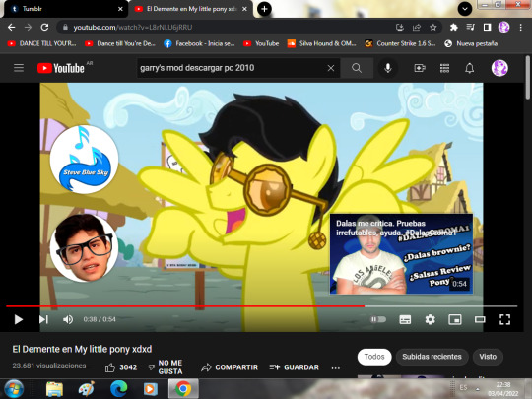Reload the YouTube page

[44, 28]
